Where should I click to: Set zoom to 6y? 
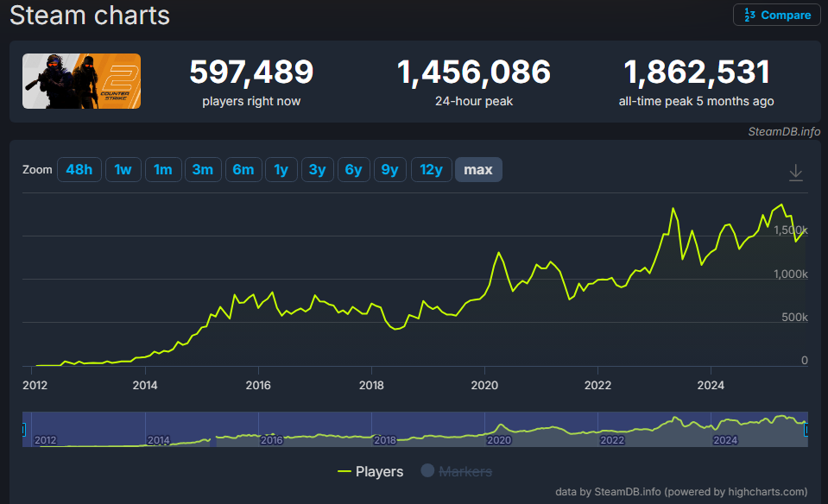pyautogui.click(x=354, y=169)
